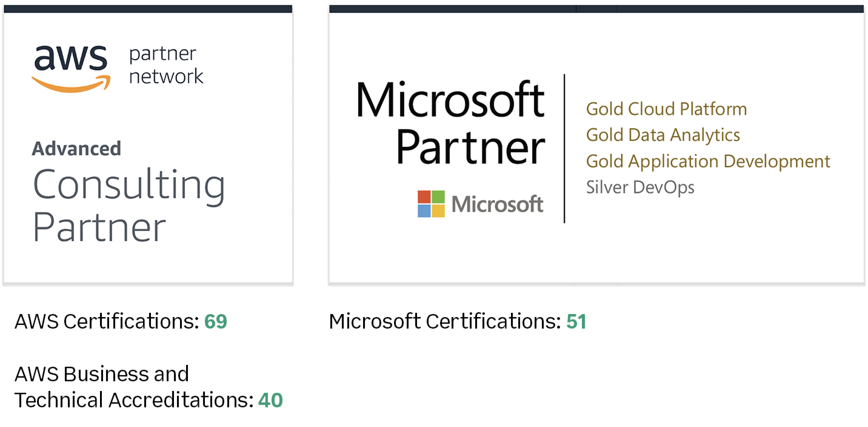Click the large Microsoft Partner title
Screen dimensions: 868x427
[x=450, y=123]
